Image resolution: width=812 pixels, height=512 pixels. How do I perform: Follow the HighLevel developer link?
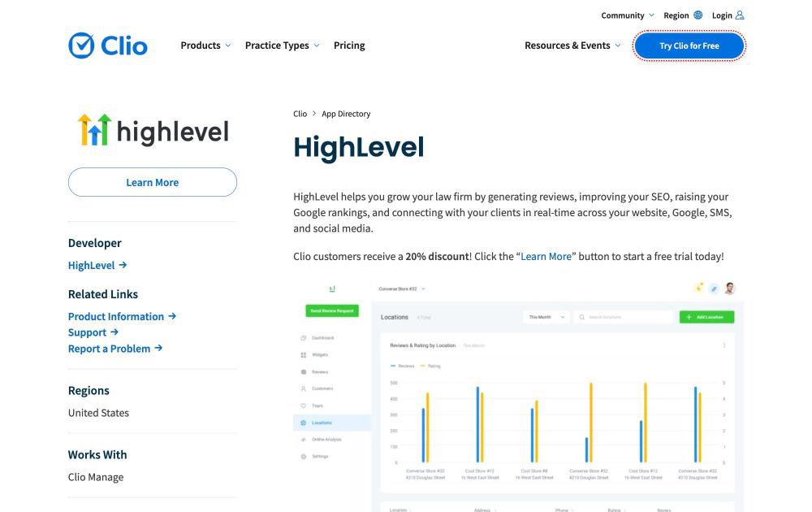coord(91,265)
